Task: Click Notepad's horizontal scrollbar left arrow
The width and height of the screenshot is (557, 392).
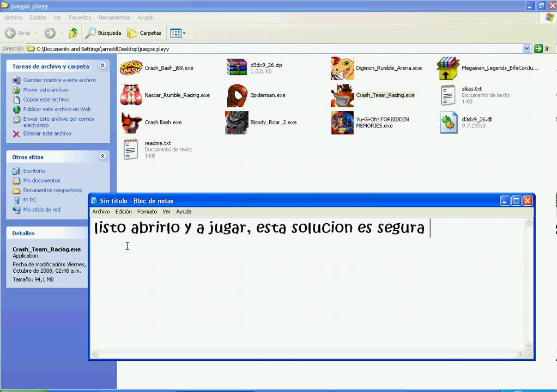Action: pyautogui.click(x=95, y=354)
